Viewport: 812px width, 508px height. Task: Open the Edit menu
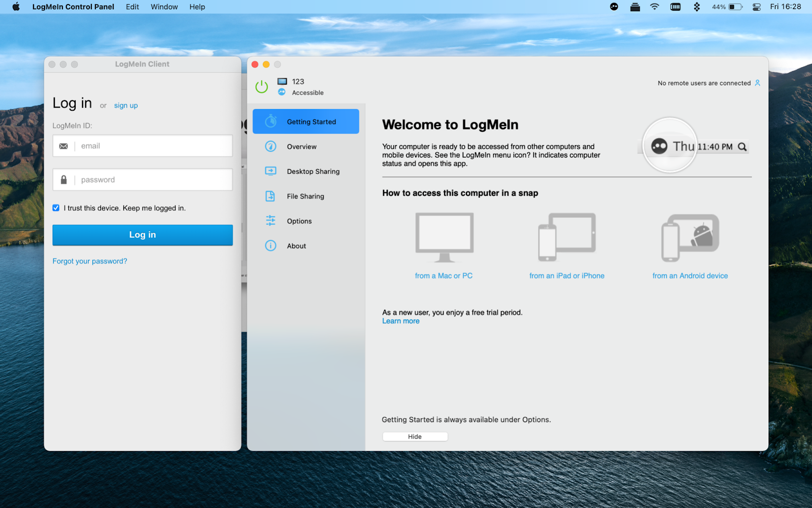(132, 7)
